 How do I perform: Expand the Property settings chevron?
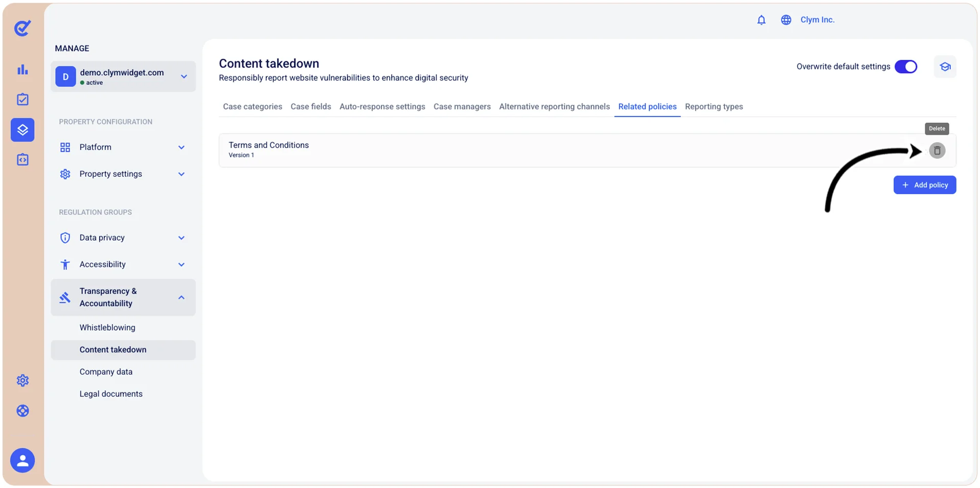click(181, 174)
